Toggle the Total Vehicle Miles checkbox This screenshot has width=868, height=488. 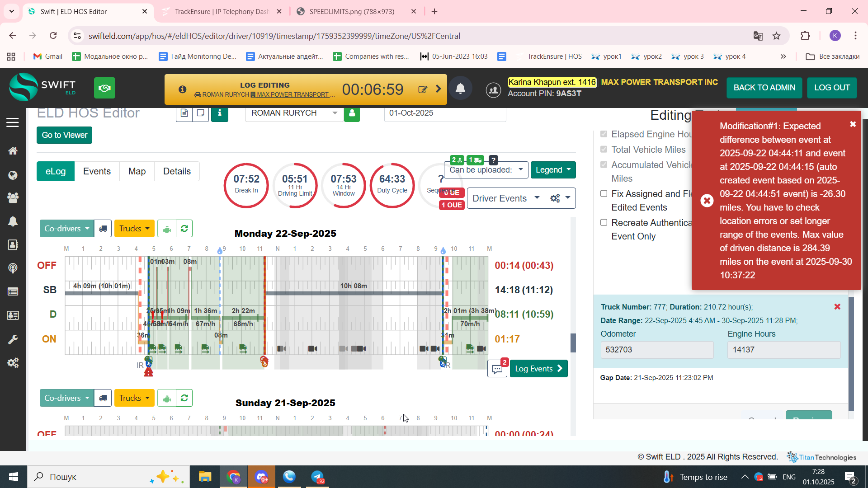point(604,150)
